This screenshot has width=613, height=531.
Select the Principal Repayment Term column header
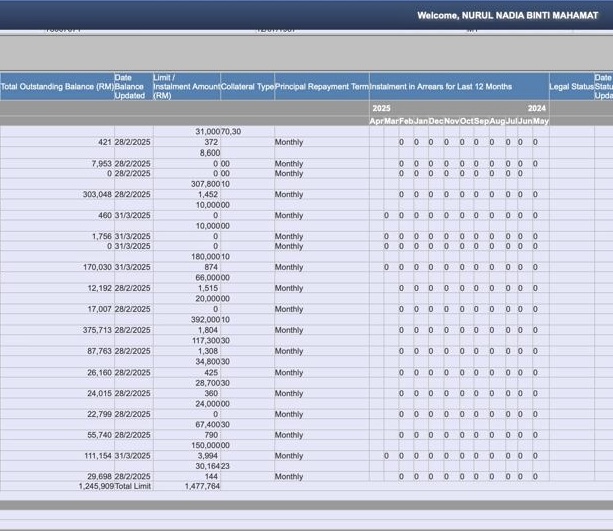tap(321, 87)
